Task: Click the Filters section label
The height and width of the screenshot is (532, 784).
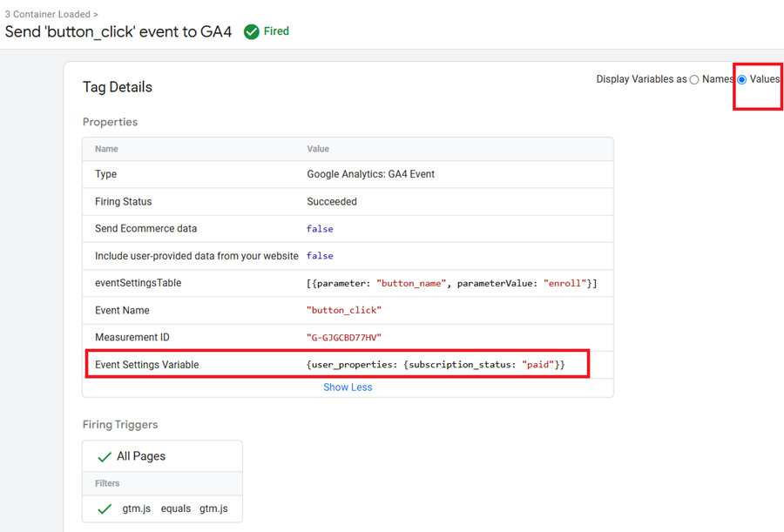Action: point(106,483)
